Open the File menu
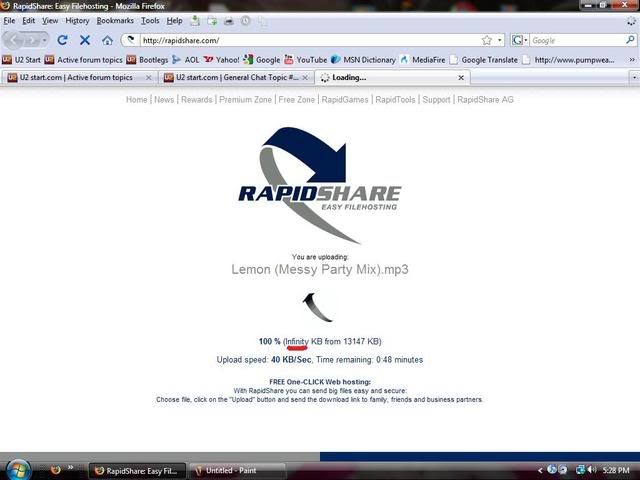 (x=9, y=20)
